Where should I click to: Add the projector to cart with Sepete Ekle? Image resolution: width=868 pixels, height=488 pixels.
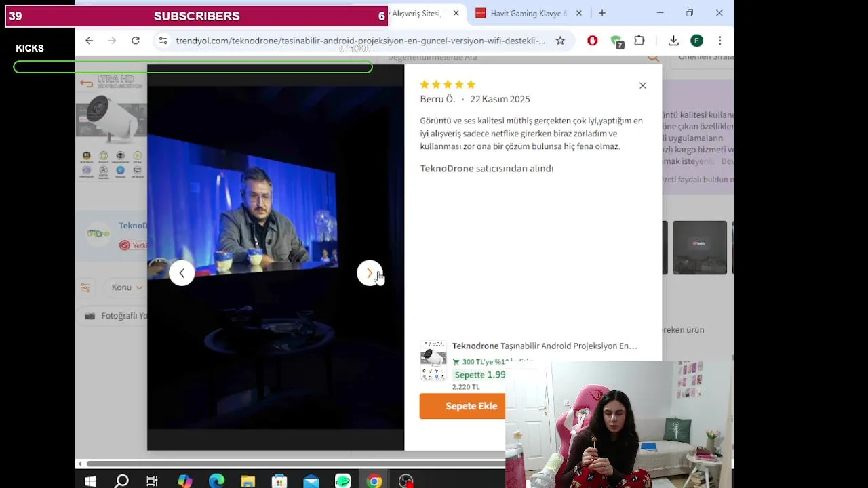point(471,406)
